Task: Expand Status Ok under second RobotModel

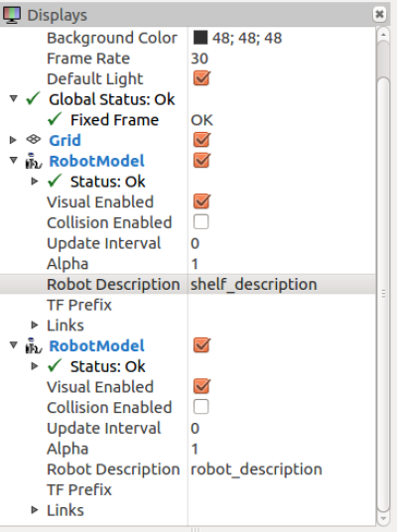Action: click(35, 365)
